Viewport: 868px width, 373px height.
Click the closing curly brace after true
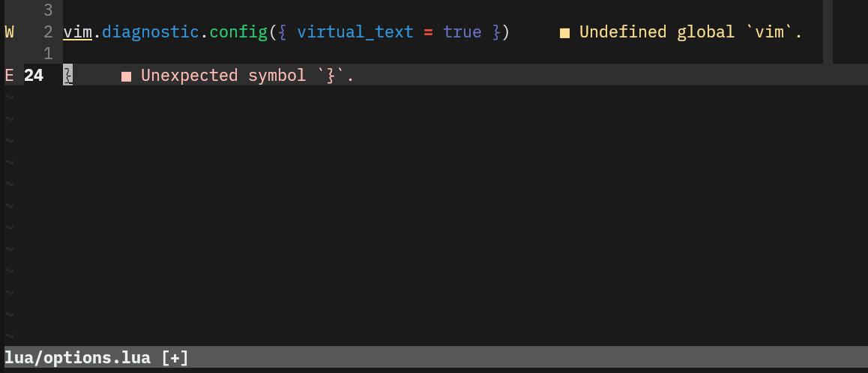coord(495,32)
